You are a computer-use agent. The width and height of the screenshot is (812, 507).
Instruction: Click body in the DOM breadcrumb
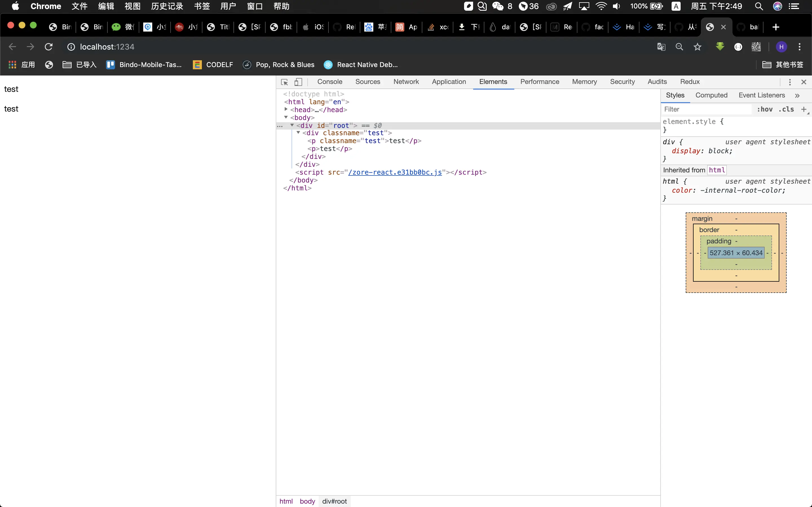click(307, 501)
